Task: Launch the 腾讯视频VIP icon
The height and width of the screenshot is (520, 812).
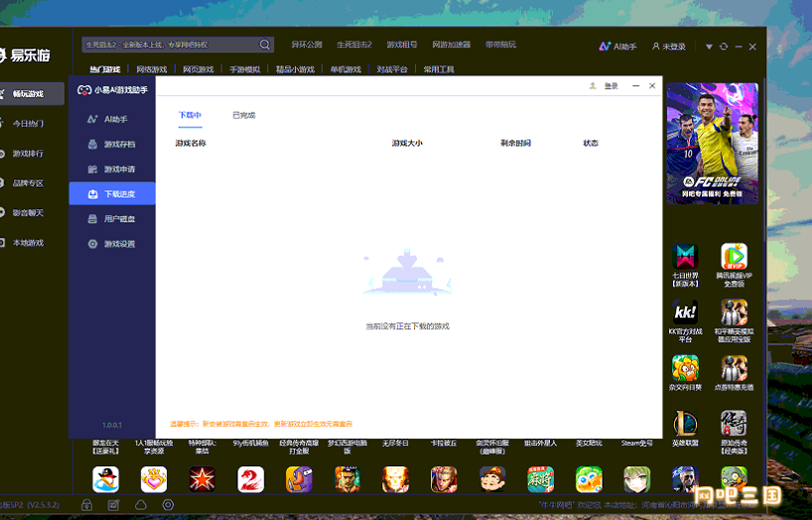Action: point(735,256)
